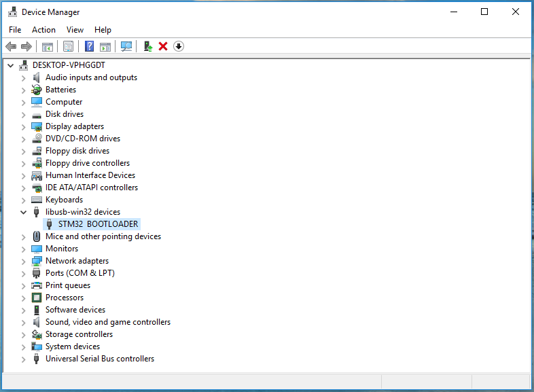Select the libusb-win32 devices label
Screen dimensions: 534x392
tap(83, 212)
